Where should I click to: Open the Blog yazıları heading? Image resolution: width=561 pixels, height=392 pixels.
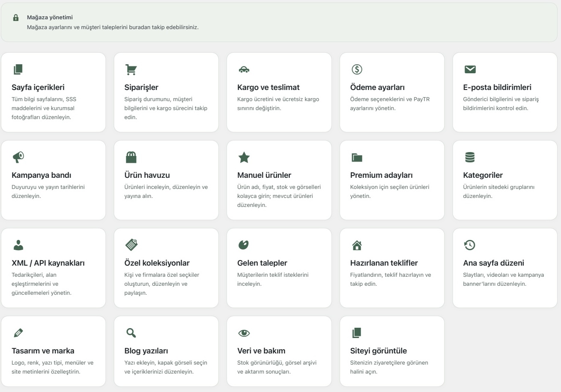pyautogui.click(x=146, y=351)
